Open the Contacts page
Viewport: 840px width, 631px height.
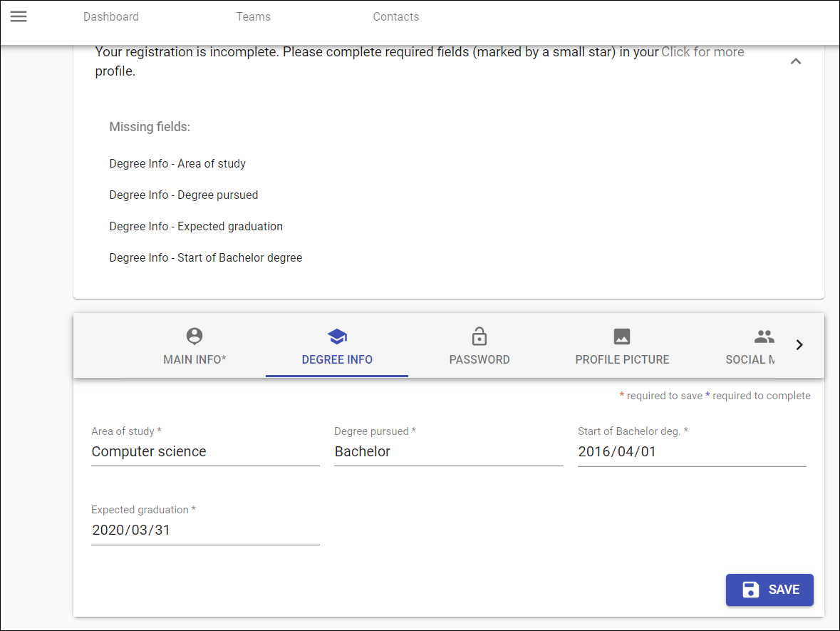point(396,16)
